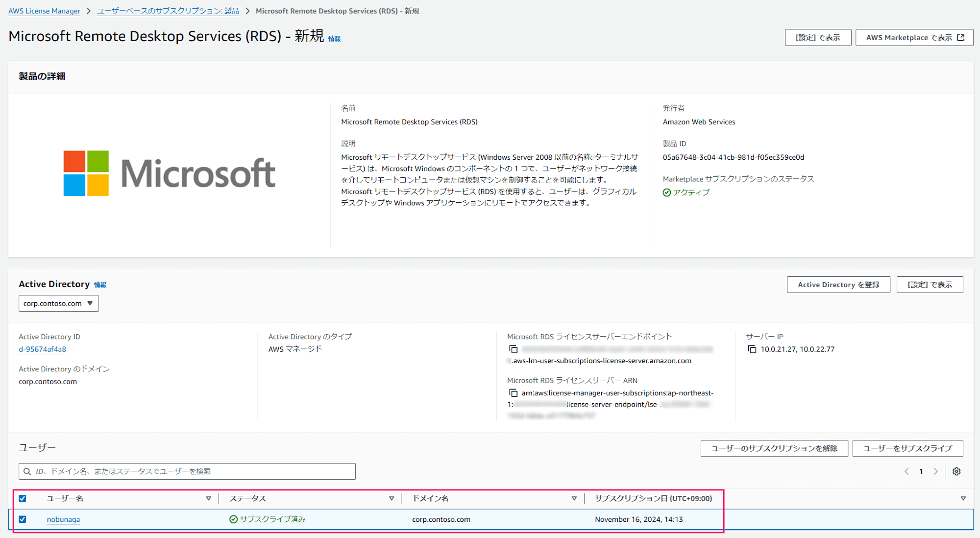Copy the server IP addresses

[752, 349]
